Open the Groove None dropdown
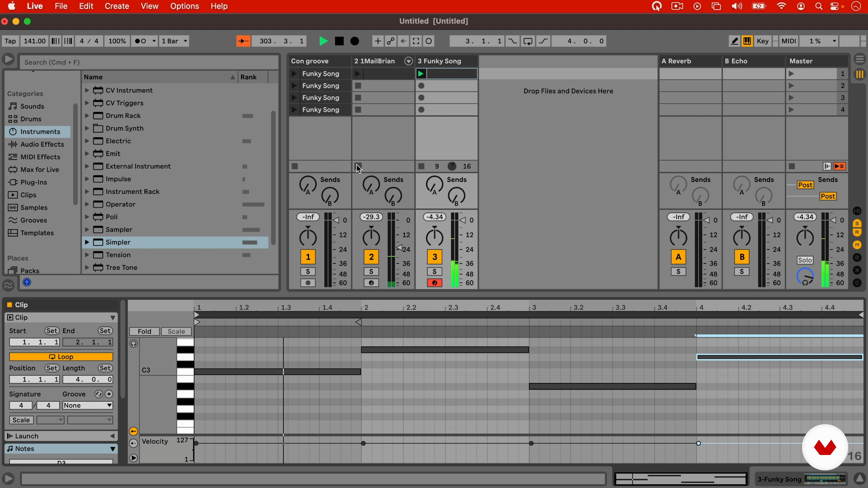The image size is (868, 488). (88, 406)
